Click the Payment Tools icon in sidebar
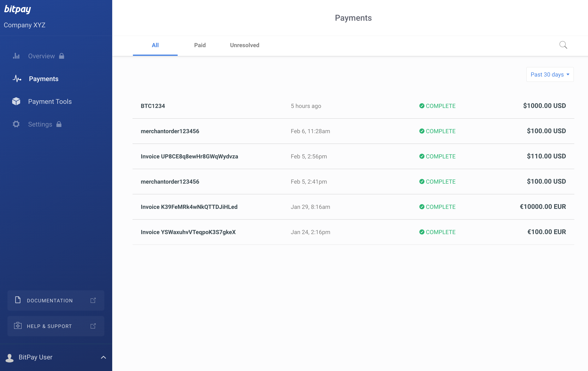This screenshot has width=588, height=371. coord(16,101)
